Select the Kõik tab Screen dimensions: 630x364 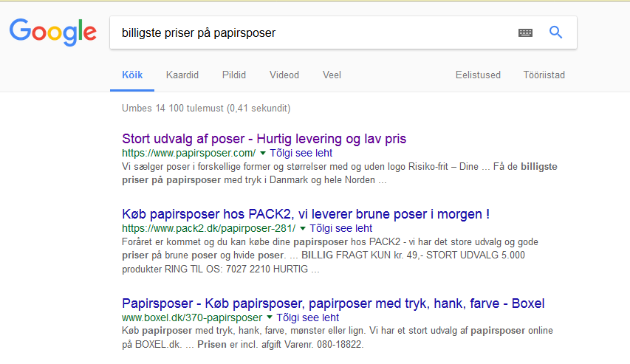132,75
